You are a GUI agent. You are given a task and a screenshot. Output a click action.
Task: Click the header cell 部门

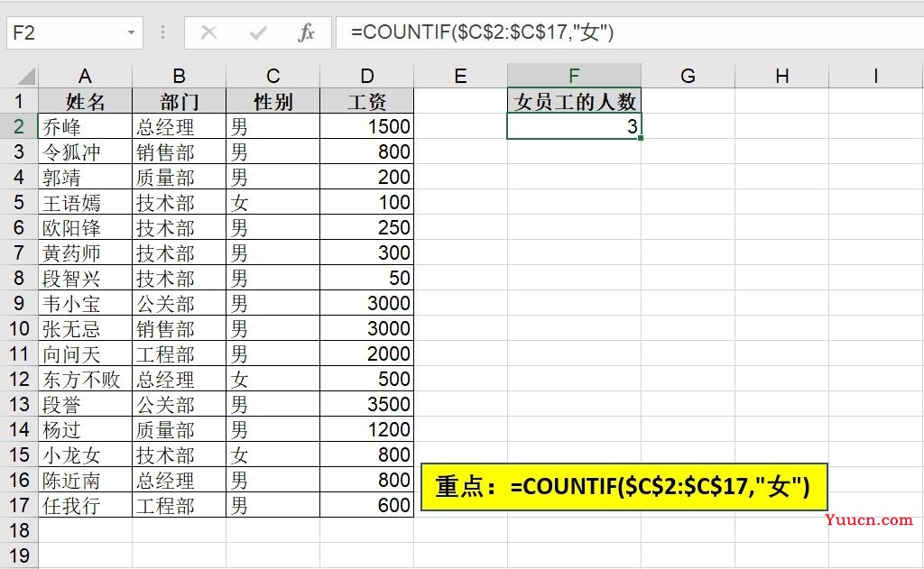(x=180, y=101)
